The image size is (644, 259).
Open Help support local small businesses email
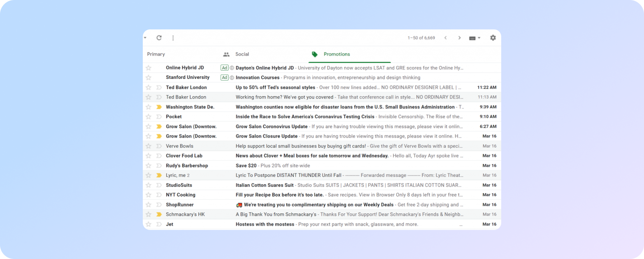click(x=322, y=146)
